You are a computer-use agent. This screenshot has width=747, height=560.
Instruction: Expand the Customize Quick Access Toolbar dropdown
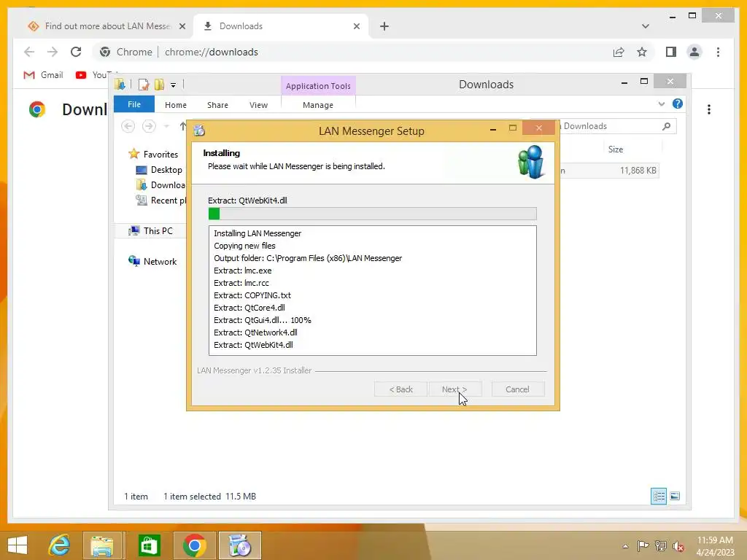[x=173, y=85]
